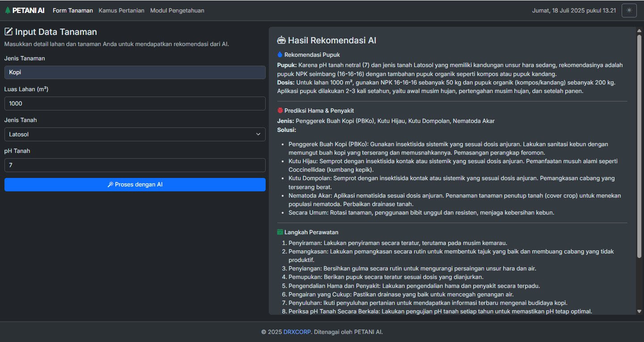Click the edit icon beside Input Data Tanaman

8,32
